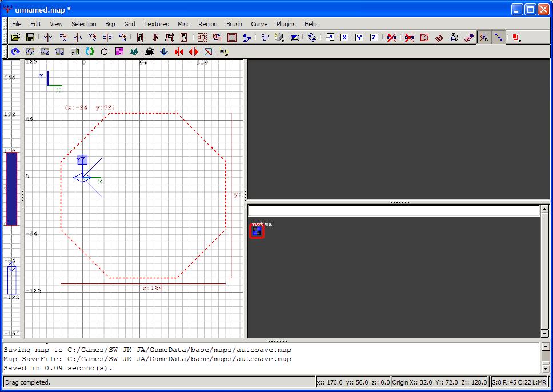Toggle weld equal patch points
Viewport: 553px width, 392px height.
click(484, 37)
